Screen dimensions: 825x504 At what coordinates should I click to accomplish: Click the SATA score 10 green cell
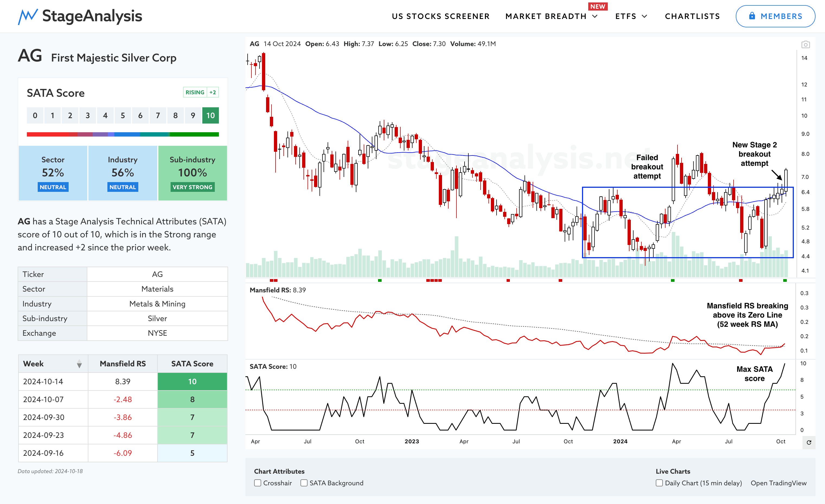[x=192, y=382]
